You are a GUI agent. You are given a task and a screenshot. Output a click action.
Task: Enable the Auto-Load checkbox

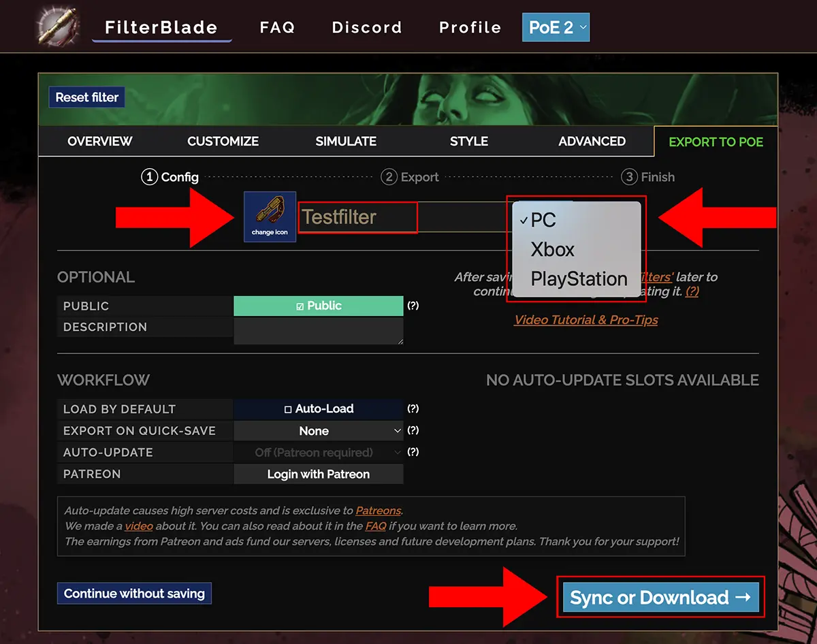(318, 408)
